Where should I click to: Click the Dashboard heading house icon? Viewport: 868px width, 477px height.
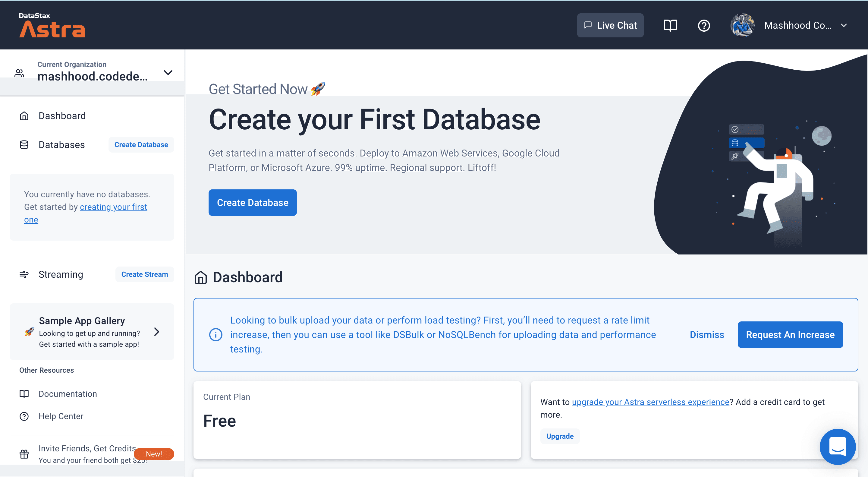click(200, 277)
